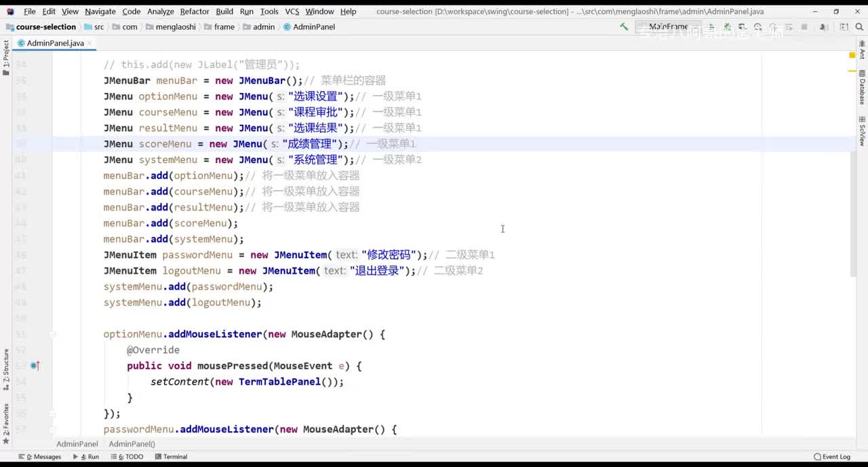
Task: Click the AdminPanel class breadcrumb
Action: (x=309, y=26)
